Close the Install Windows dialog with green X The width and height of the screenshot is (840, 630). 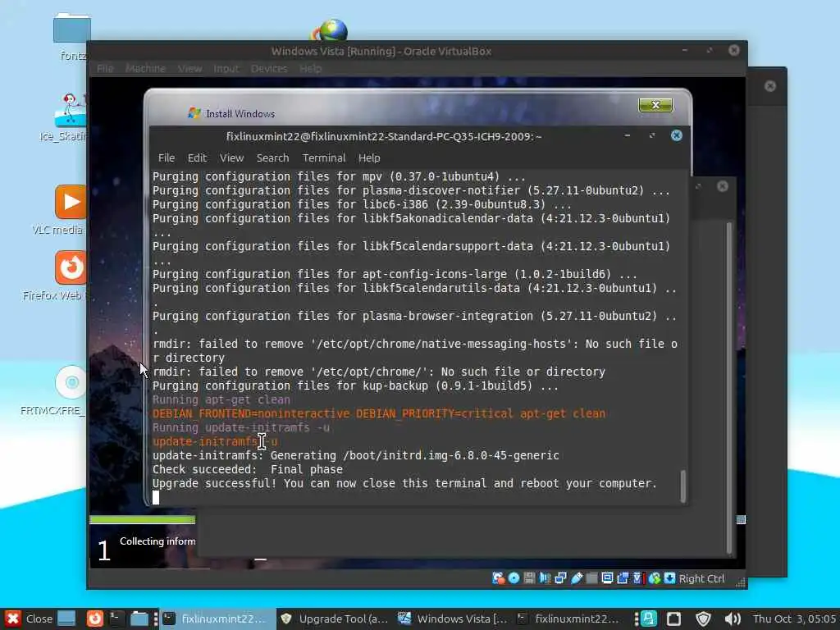[655, 105]
